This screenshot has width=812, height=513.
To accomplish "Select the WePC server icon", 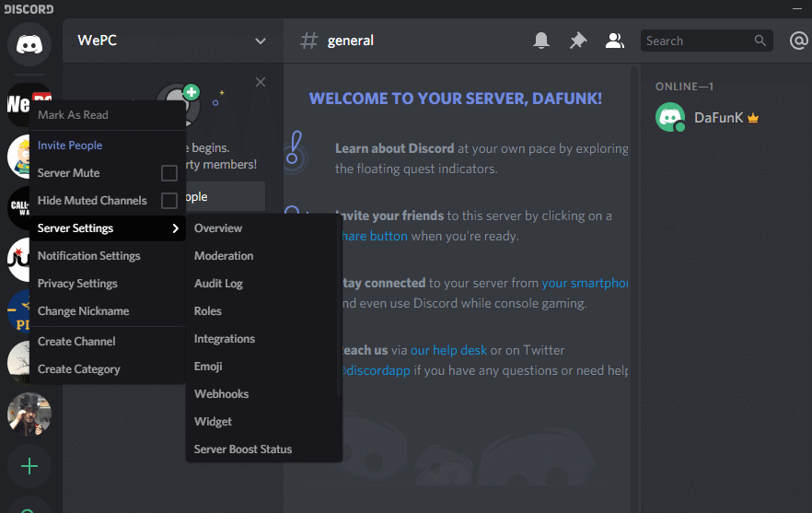I will [x=18, y=104].
